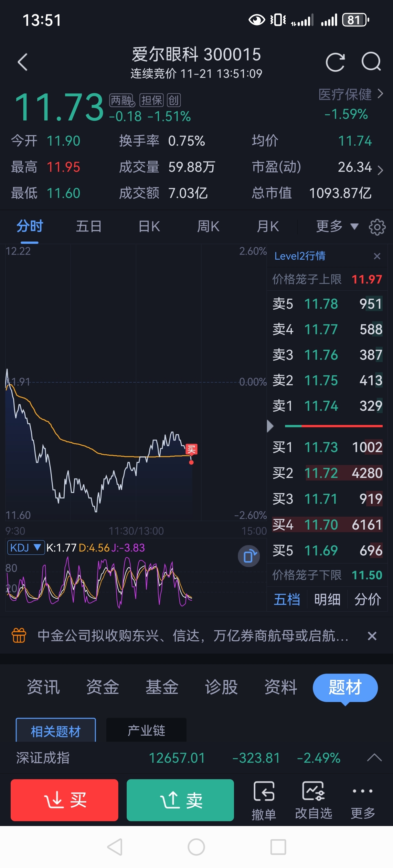This screenshot has height=868, width=393.
Task: Open the bottom 更多 three-dot menu
Action: click(363, 801)
